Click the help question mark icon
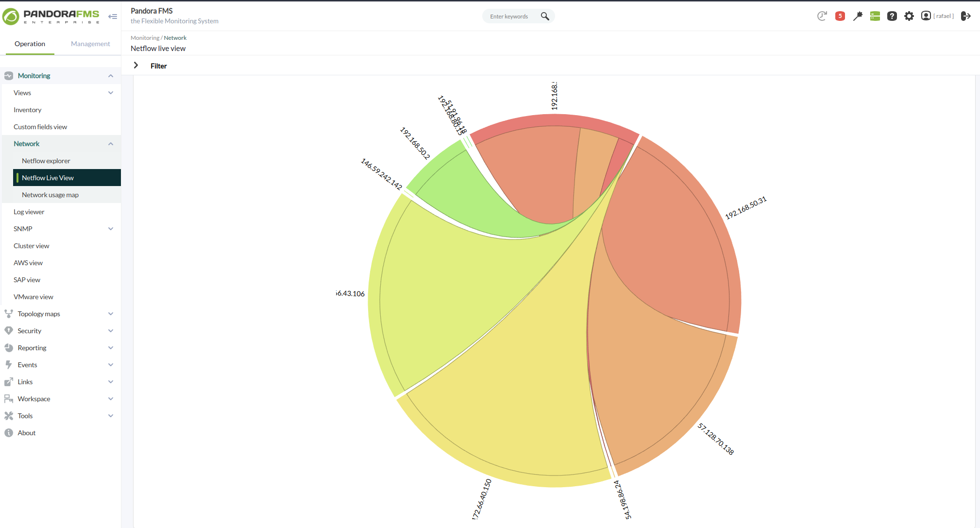 [892, 16]
